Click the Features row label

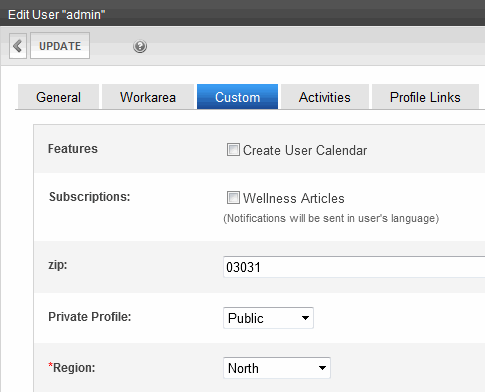tap(73, 149)
